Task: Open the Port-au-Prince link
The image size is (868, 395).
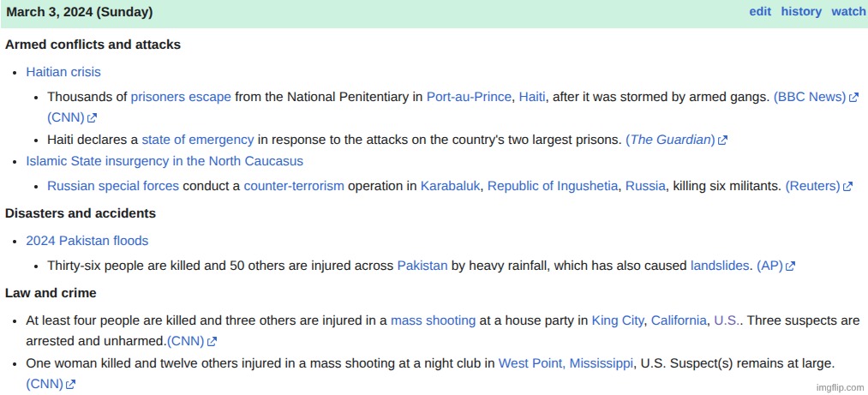Action: 469,97
